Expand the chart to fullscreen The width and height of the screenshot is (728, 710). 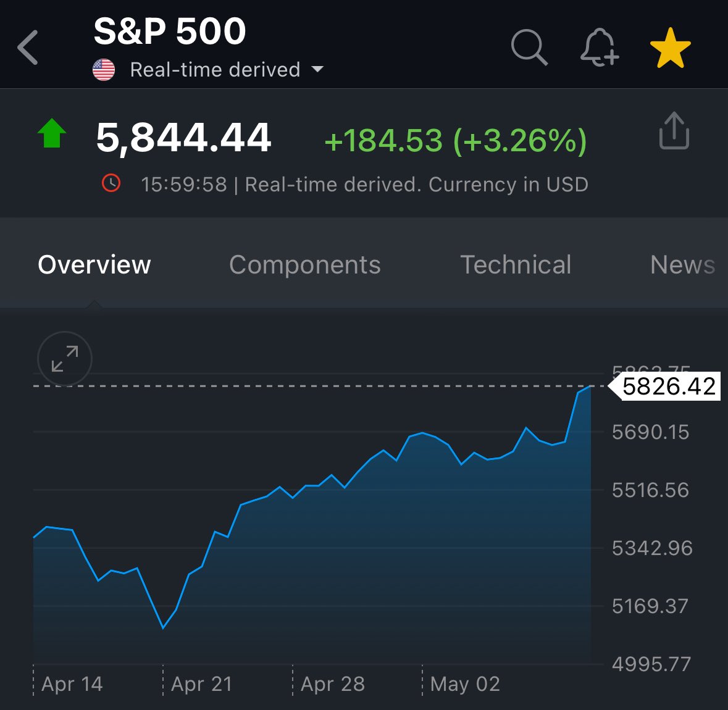click(x=65, y=359)
